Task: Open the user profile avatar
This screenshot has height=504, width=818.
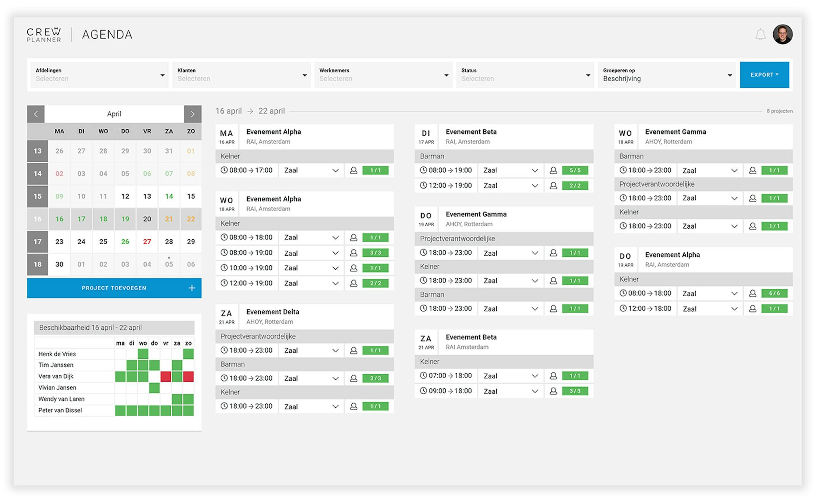Action: click(783, 34)
